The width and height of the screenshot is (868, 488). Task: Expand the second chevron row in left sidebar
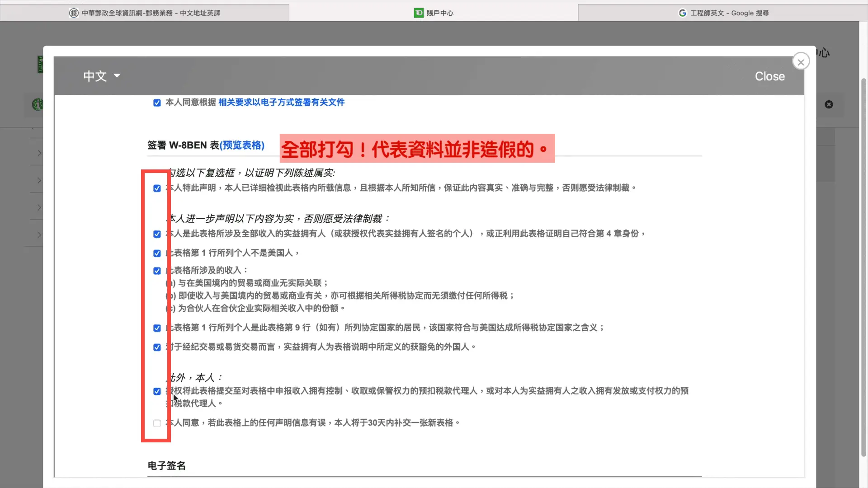pyautogui.click(x=39, y=180)
